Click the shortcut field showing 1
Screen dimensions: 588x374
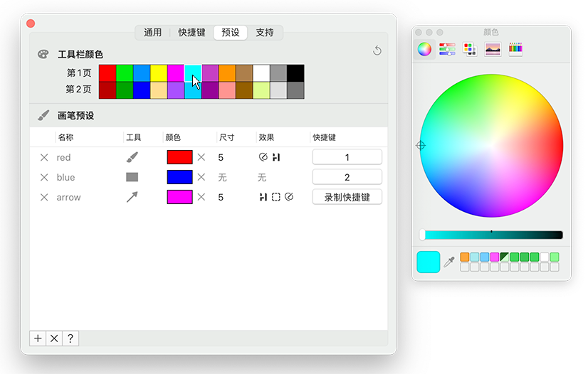[x=347, y=157]
